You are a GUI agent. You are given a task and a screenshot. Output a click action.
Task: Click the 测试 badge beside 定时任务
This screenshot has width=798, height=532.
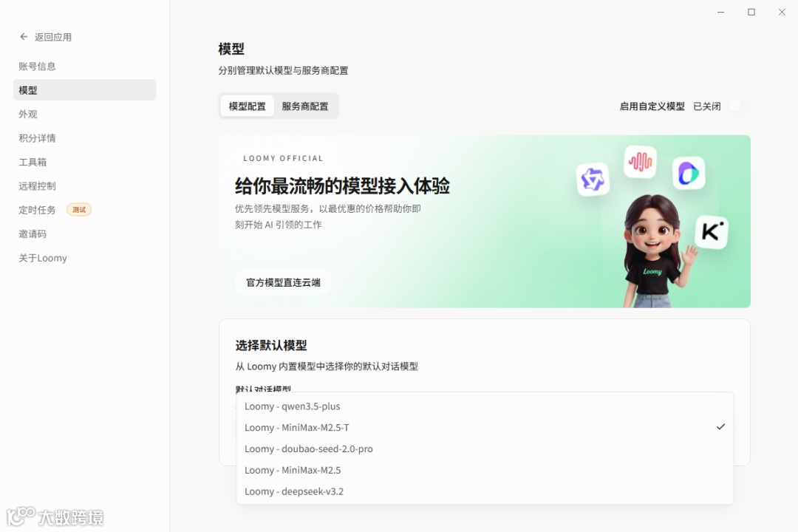[79, 210]
